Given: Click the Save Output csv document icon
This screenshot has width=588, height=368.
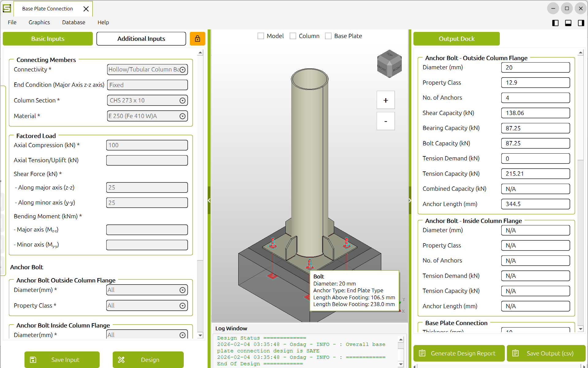Looking at the screenshot, I should [x=516, y=353].
